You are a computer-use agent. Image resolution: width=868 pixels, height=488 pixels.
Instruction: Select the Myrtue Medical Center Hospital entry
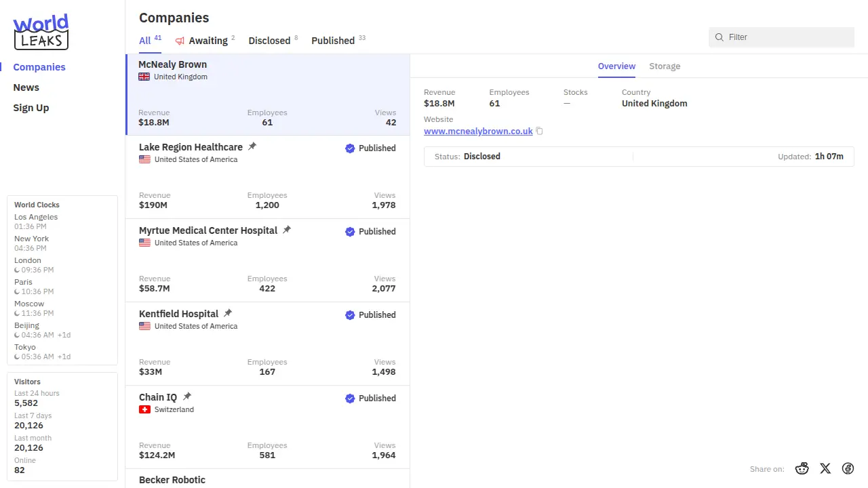(x=208, y=230)
